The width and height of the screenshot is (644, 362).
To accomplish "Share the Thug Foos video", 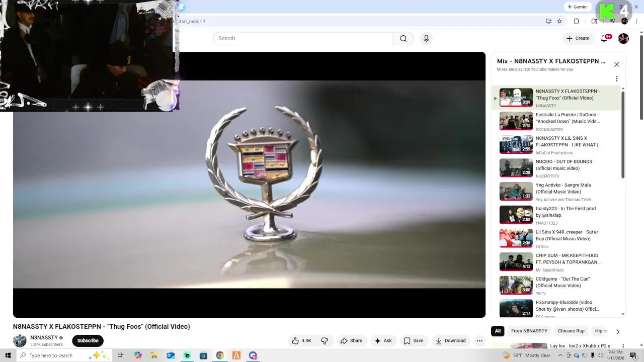I will pyautogui.click(x=352, y=341).
